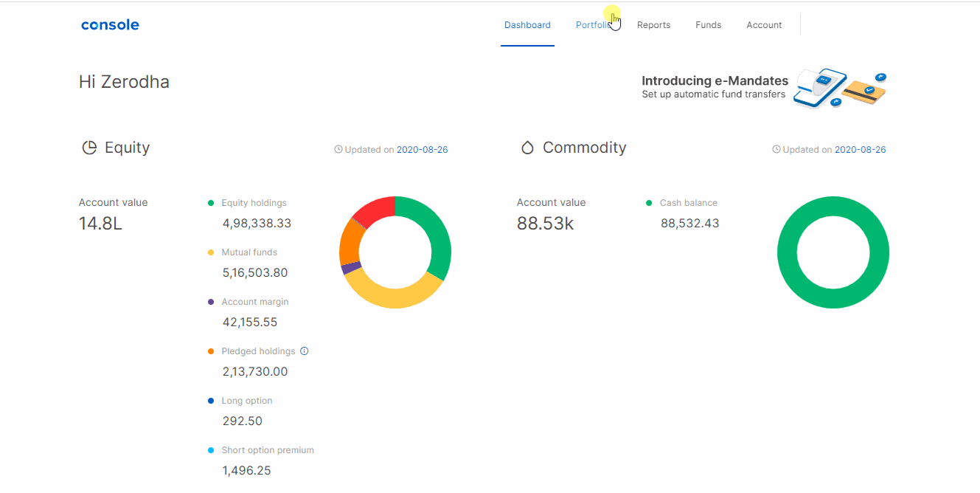Image resolution: width=980 pixels, height=493 pixels.
Task: Click the Commodity droplet icon
Action: point(527,148)
